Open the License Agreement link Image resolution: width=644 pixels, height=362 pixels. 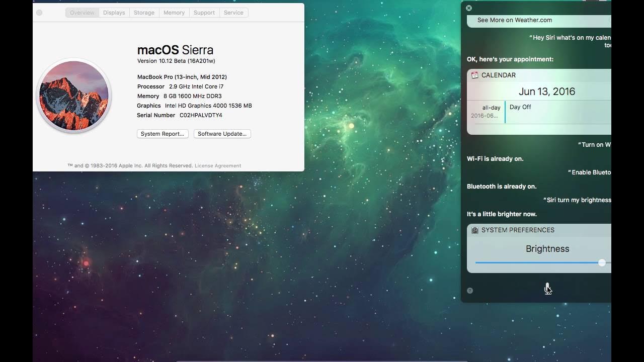point(218,165)
